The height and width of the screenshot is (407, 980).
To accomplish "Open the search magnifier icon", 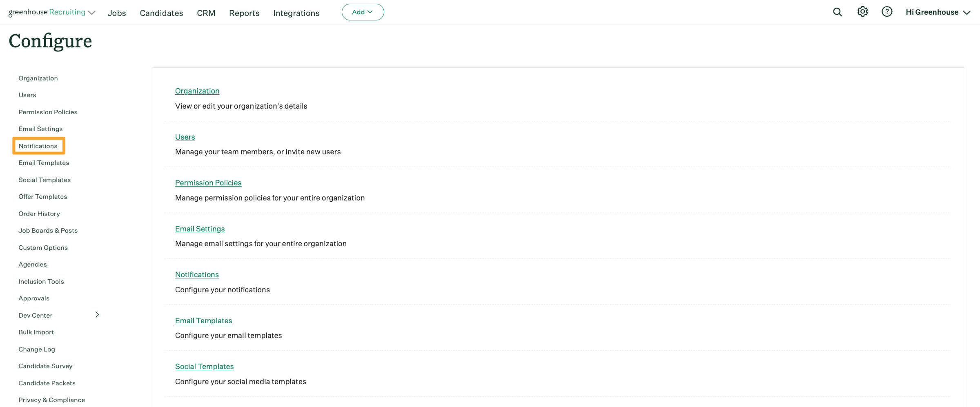I will (837, 12).
